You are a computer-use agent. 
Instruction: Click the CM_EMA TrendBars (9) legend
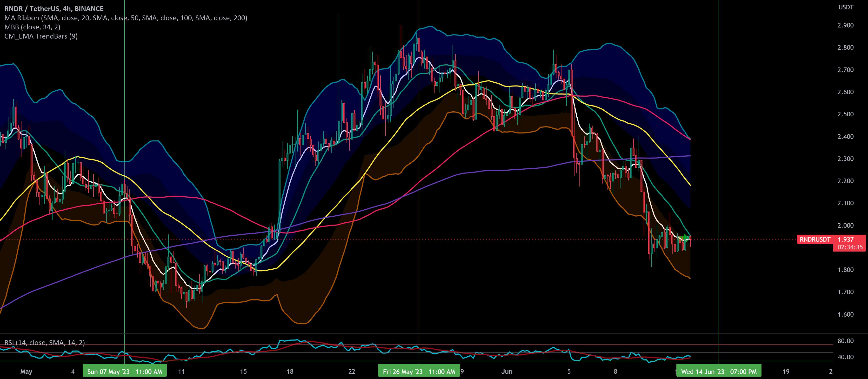coord(41,36)
